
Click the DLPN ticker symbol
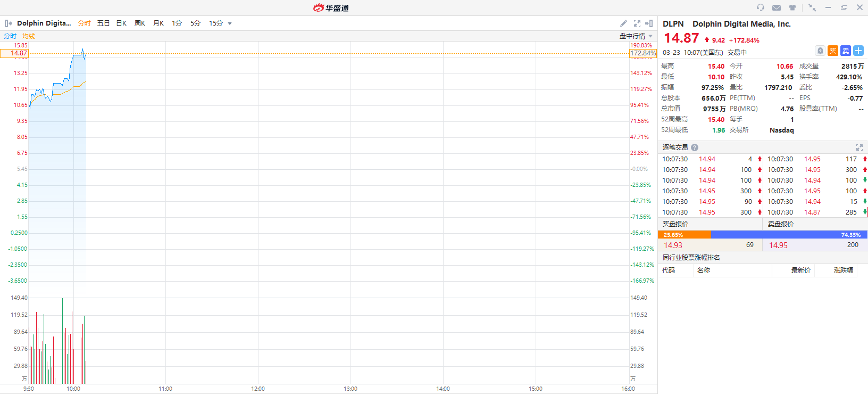673,24
